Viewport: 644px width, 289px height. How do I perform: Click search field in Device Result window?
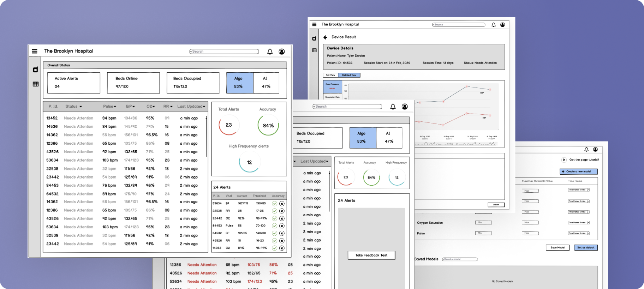[x=459, y=25]
